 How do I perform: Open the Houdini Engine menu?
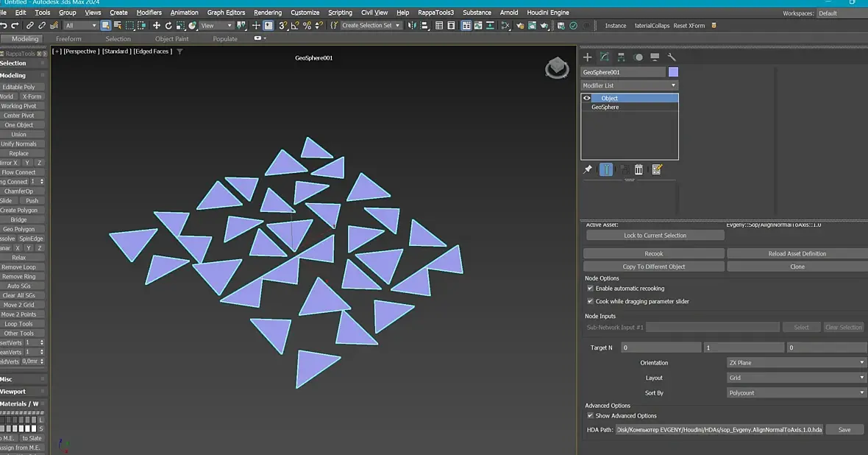pyautogui.click(x=548, y=13)
